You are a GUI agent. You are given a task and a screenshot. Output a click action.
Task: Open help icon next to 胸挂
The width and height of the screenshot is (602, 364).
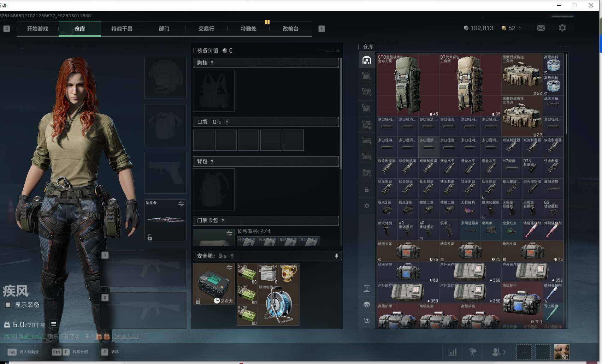pos(212,63)
